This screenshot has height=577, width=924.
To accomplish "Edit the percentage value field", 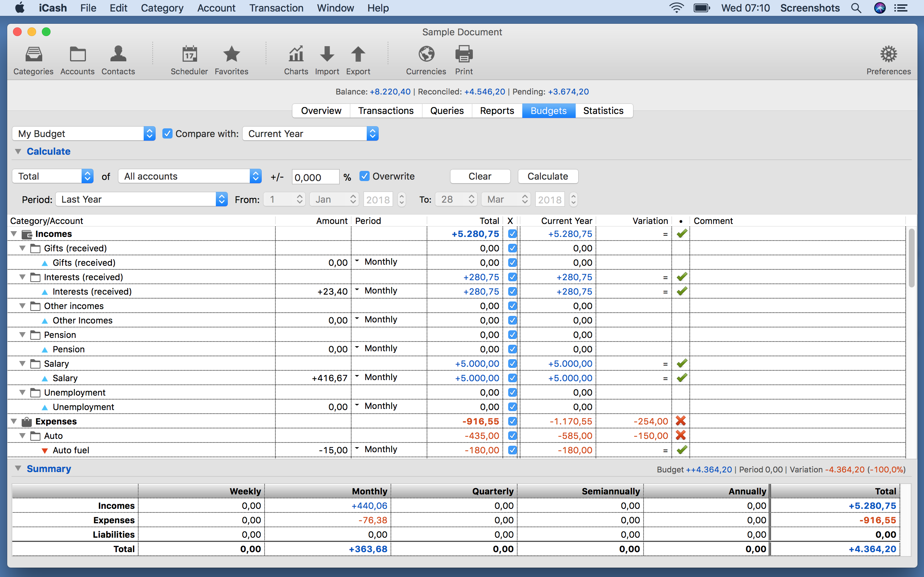I will point(314,176).
